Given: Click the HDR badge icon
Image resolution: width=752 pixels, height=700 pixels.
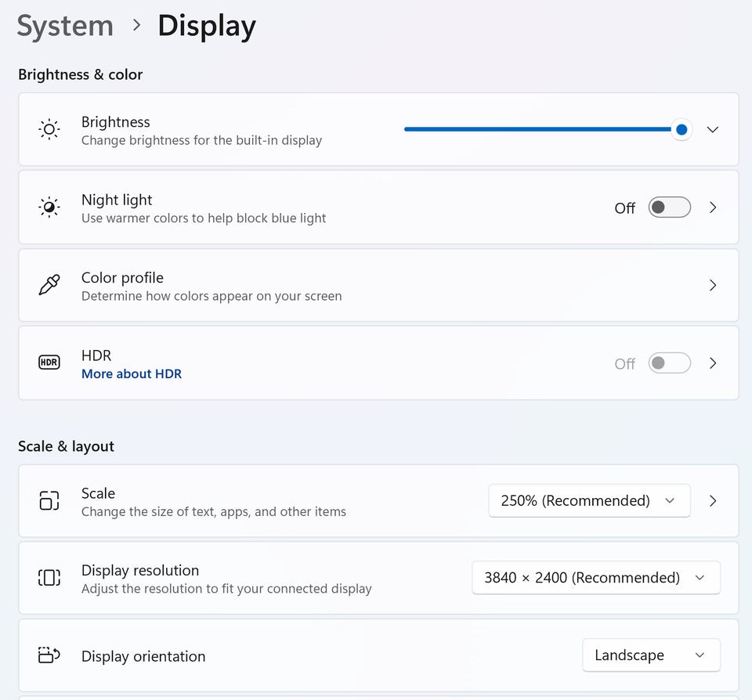Looking at the screenshot, I should [49, 363].
